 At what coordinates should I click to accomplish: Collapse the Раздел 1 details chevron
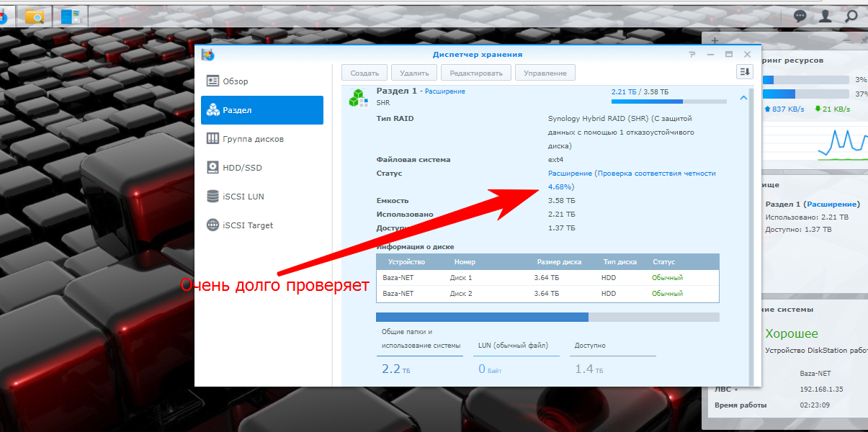(x=743, y=98)
